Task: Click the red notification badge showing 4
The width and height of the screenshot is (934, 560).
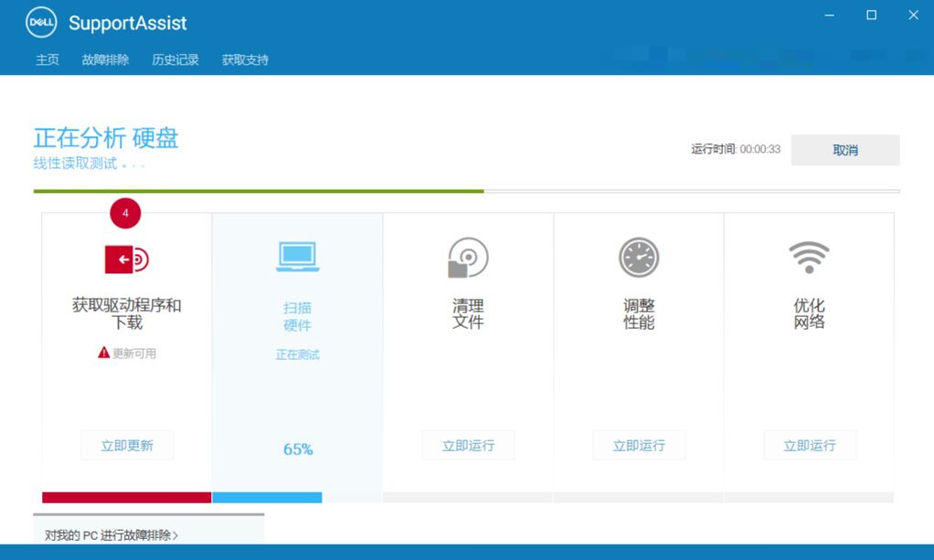Action: [x=125, y=213]
